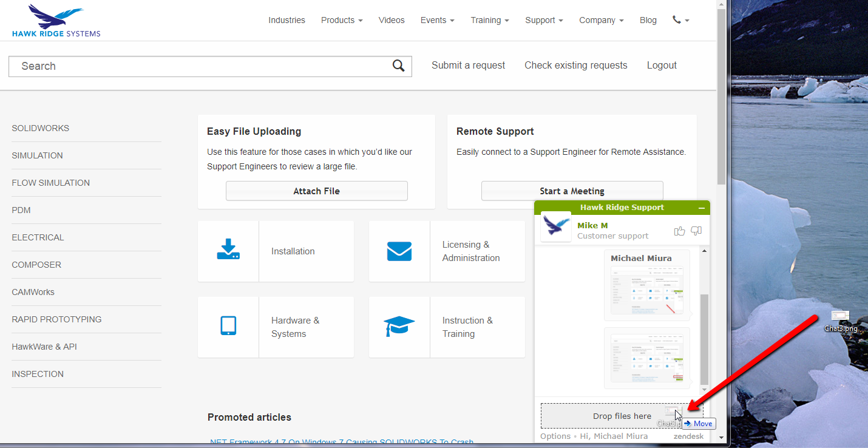Open second chat image thumbnail
Screen dimensions: 868x448
647,358
